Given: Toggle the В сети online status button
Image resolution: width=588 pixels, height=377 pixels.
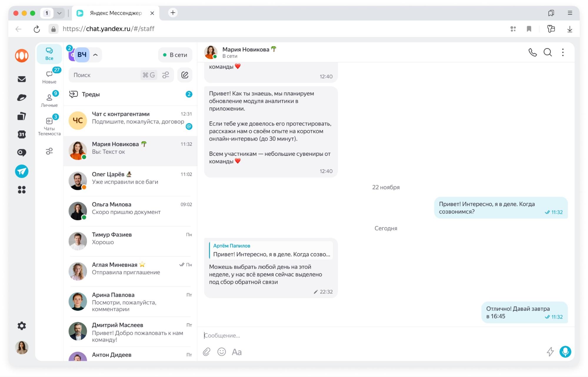Looking at the screenshot, I should [175, 55].
